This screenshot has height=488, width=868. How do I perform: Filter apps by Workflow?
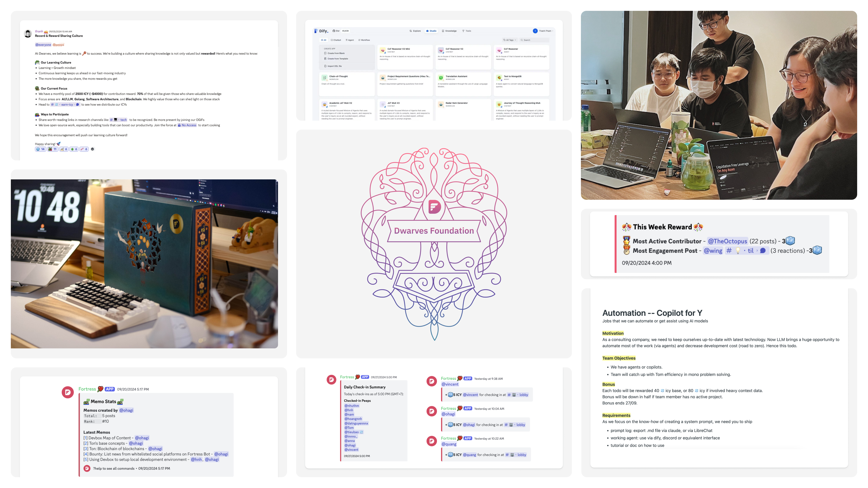pos(364,40)
